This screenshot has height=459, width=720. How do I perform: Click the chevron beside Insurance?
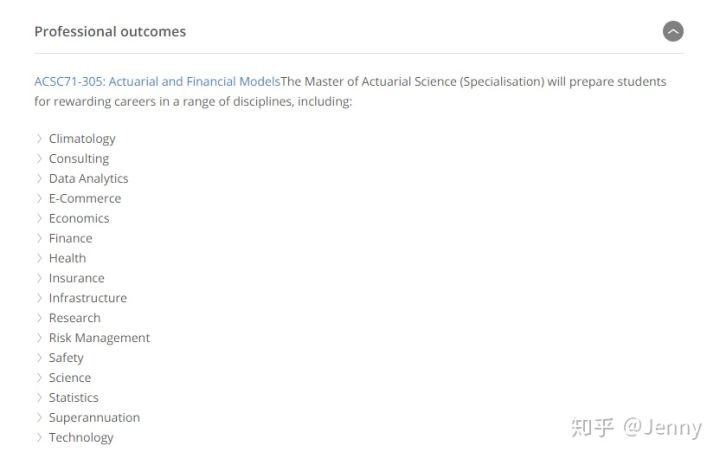pos(39,278)
